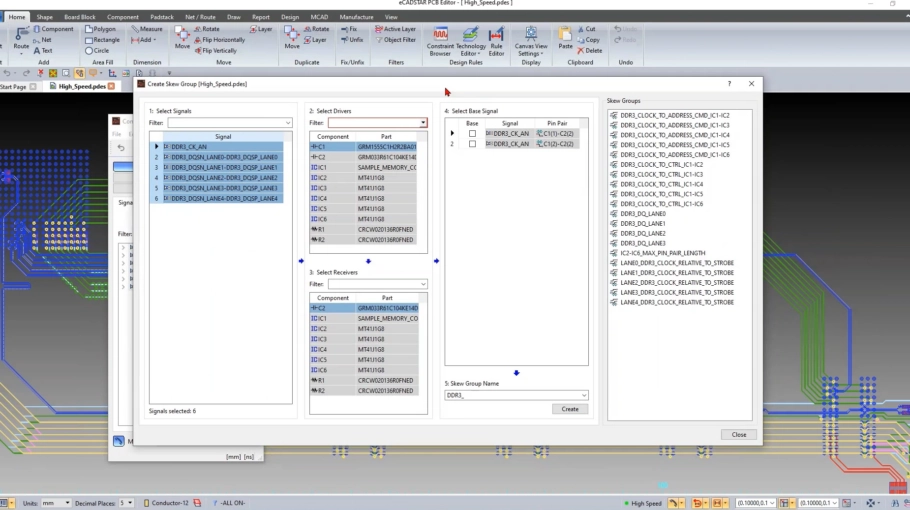Check Base box for pin pair C1(2)-C2(2)
Viewport: 910px width, 510px height.
point(472,144)
